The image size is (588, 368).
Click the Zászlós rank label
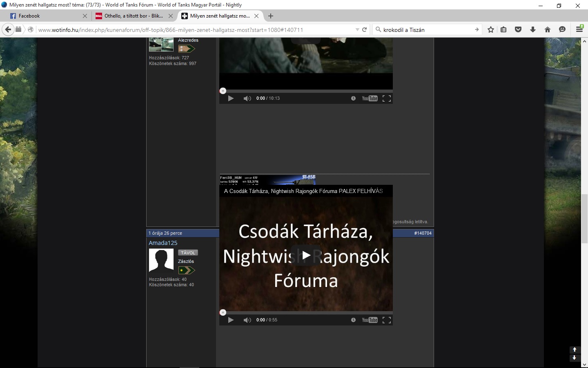pyautogui.click(x=186, y=261)
